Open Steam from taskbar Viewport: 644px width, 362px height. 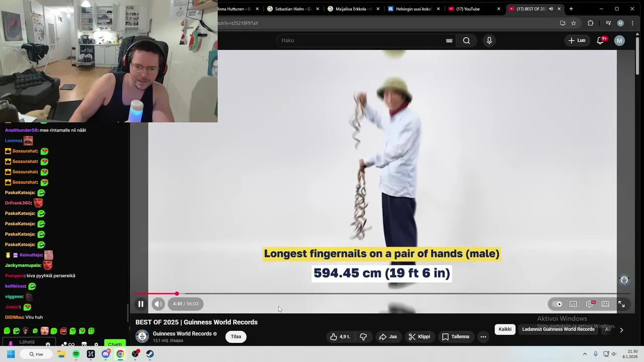coord(150,354)
